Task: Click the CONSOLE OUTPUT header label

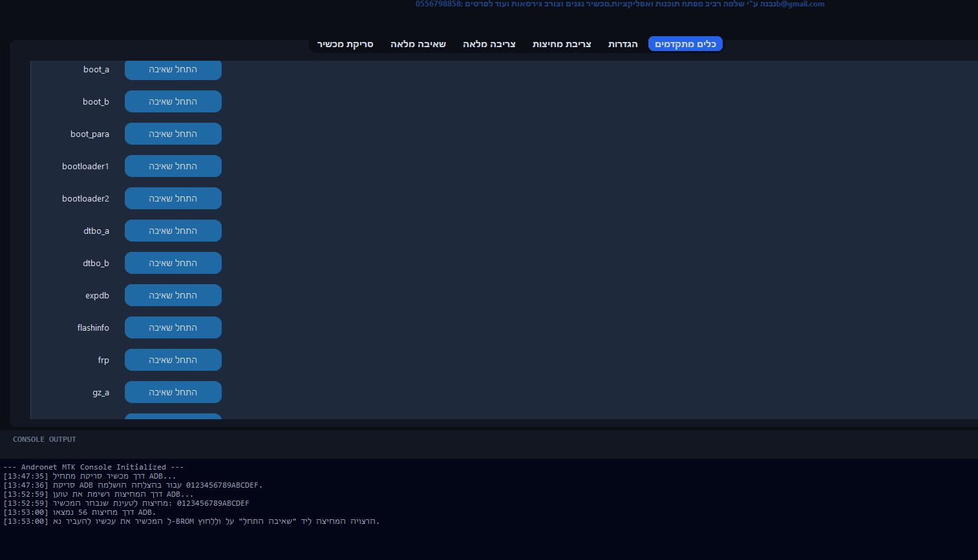Action: 45,439
